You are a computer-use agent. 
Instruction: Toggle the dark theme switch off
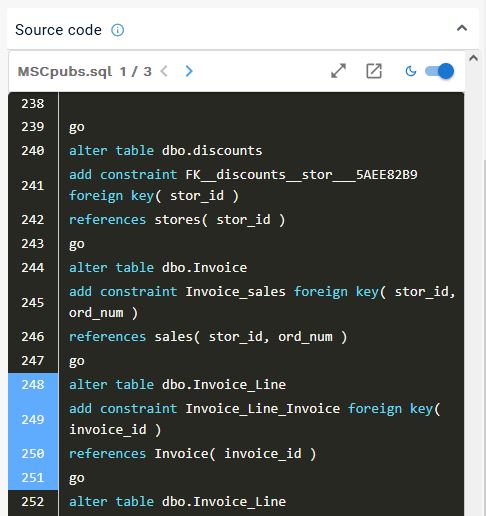point(439,71)
